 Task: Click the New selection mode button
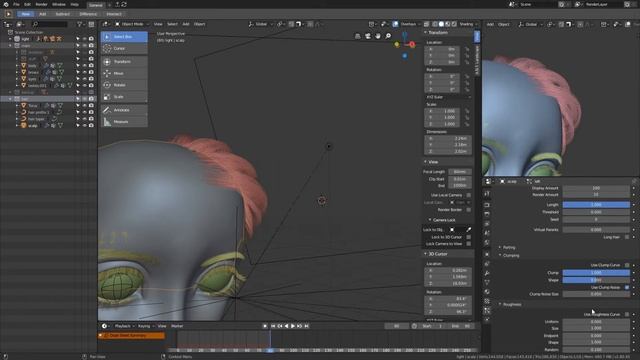25,14
